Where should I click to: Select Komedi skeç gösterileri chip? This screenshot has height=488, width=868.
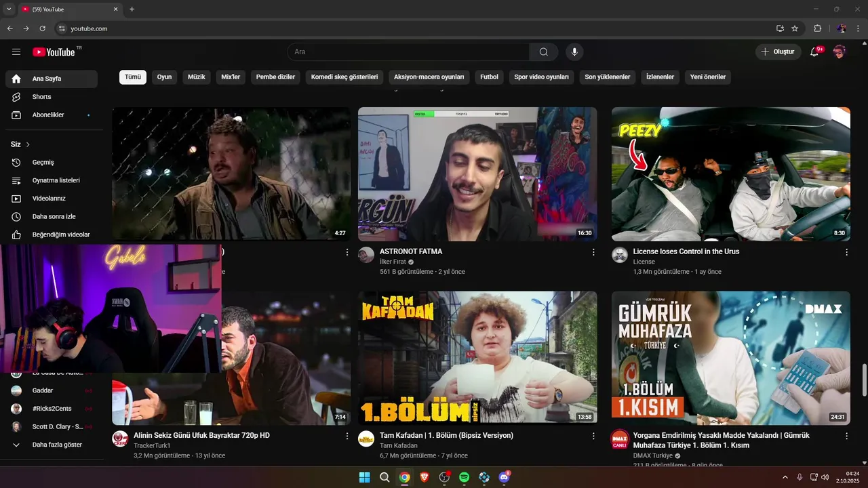[x=345, y=77]
